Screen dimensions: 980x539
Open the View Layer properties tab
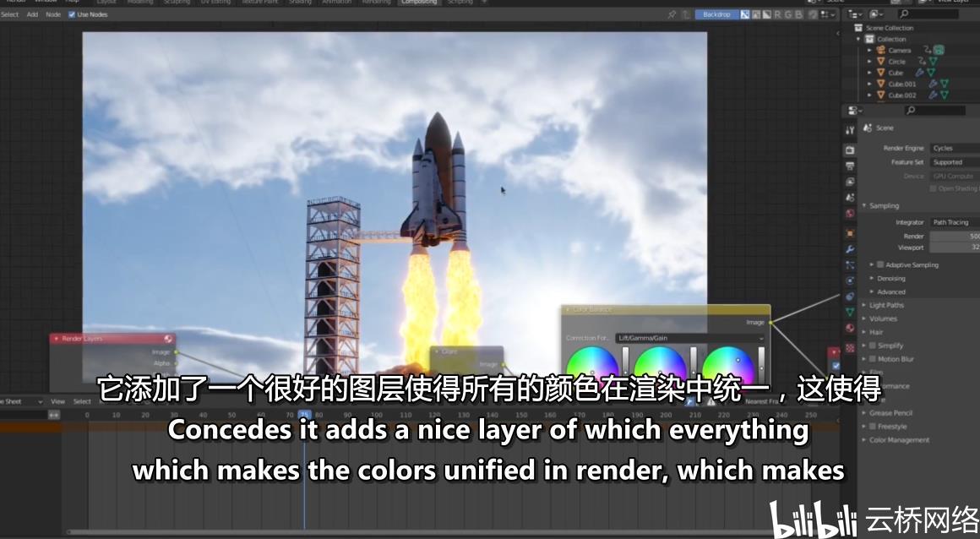(849, 182)
